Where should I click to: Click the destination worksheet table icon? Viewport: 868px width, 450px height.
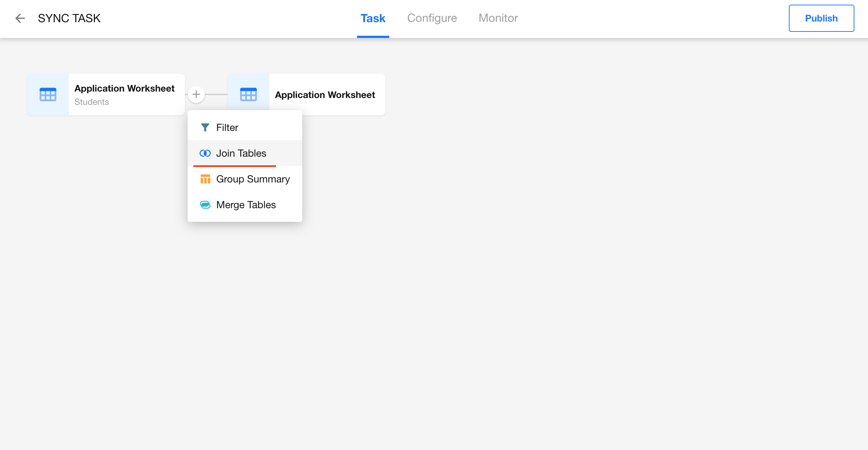pos(249,94)
